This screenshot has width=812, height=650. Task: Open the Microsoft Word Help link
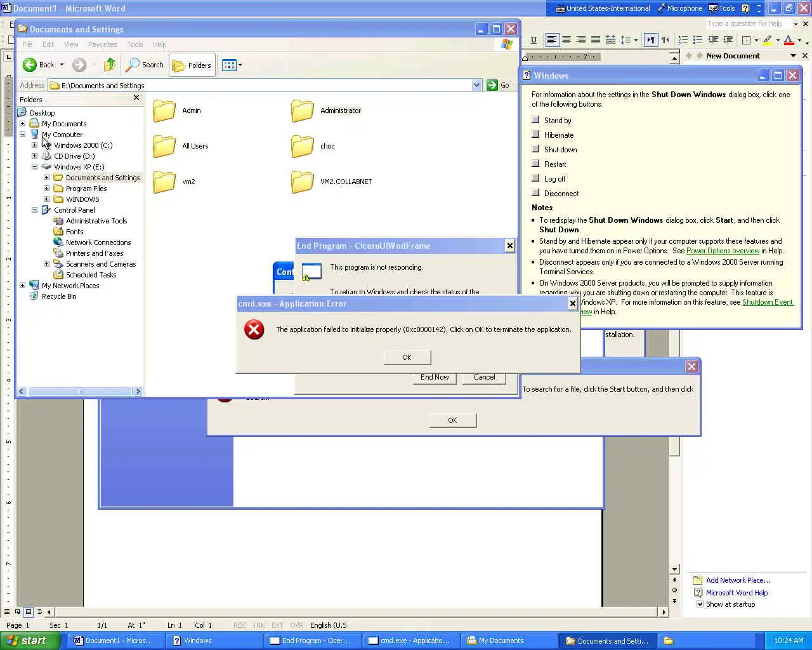737,593
